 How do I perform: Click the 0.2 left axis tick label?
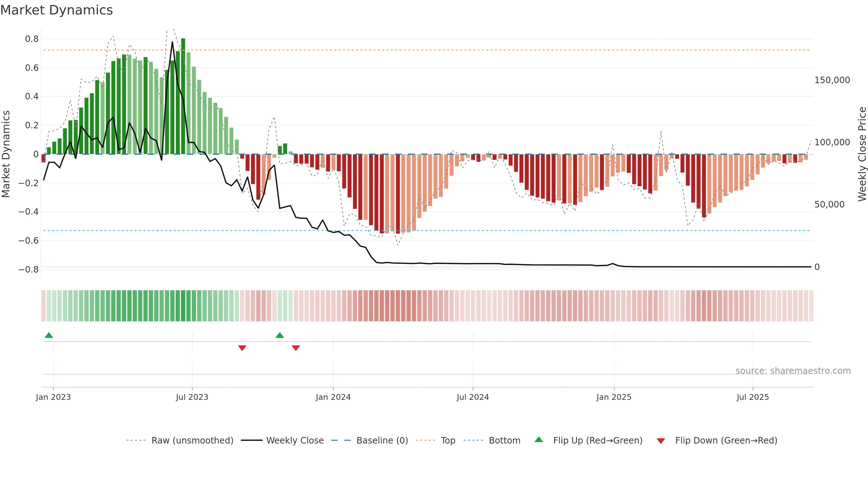[x=32, y=125]
